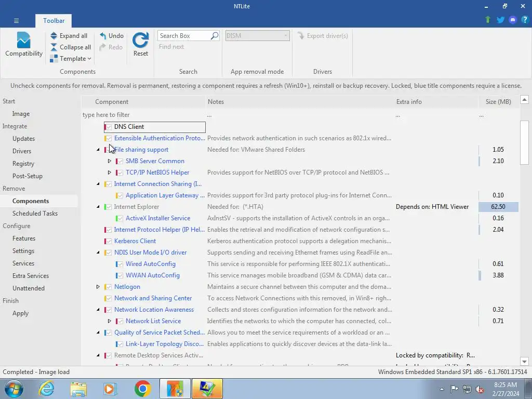532x399 pixels.
Task: Open the Discord link icon
Action: pyautogui.click(x=513, y=20)
